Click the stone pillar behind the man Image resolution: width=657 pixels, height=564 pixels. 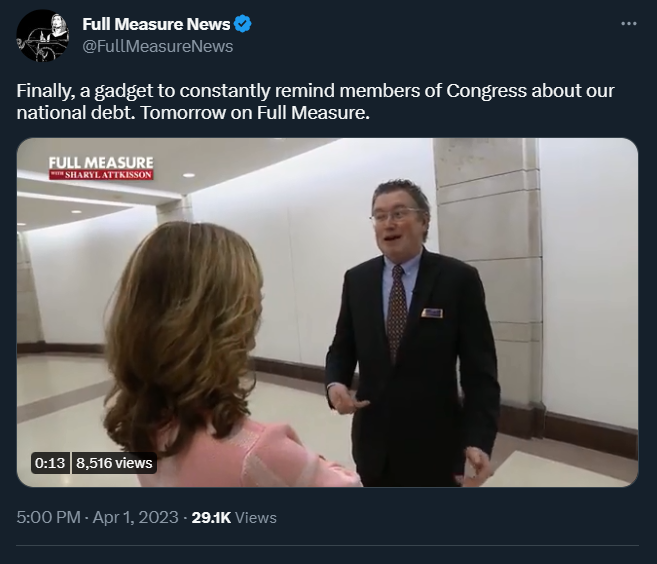[x=488, y=268]
